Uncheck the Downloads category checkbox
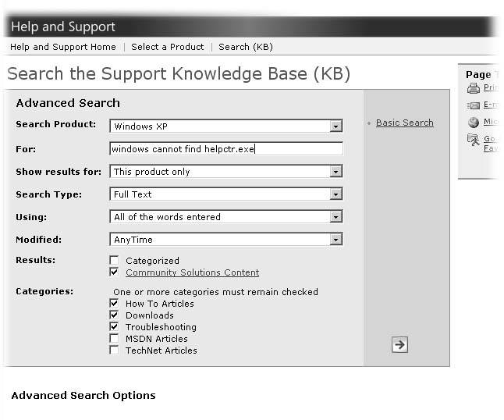The image size is (504, 420). tap(115, 315)
